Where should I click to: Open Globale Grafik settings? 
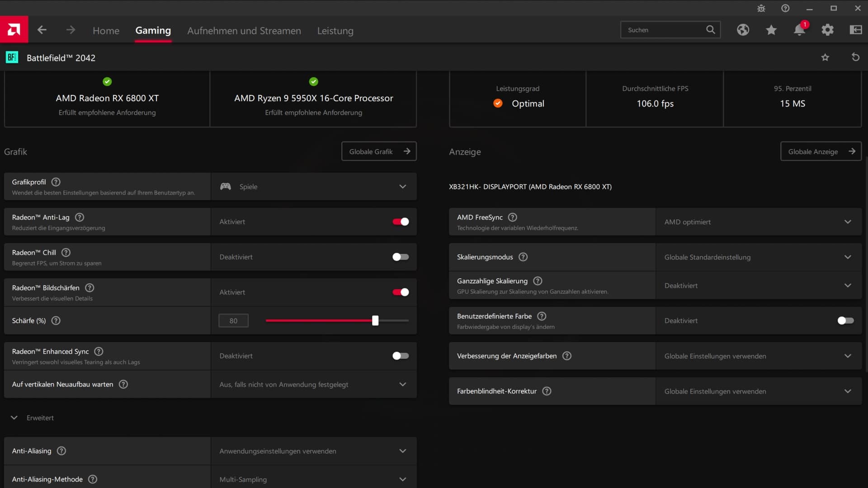379,151
